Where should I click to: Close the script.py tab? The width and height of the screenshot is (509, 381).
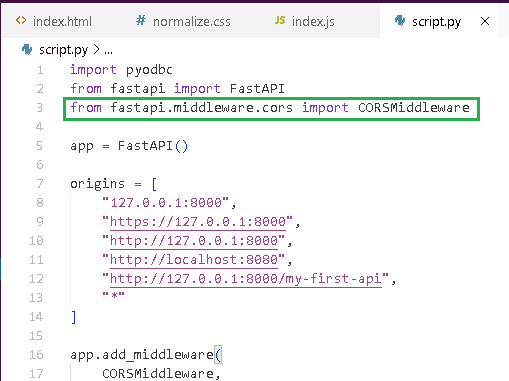pyautogui.click(x=485, y=21)
